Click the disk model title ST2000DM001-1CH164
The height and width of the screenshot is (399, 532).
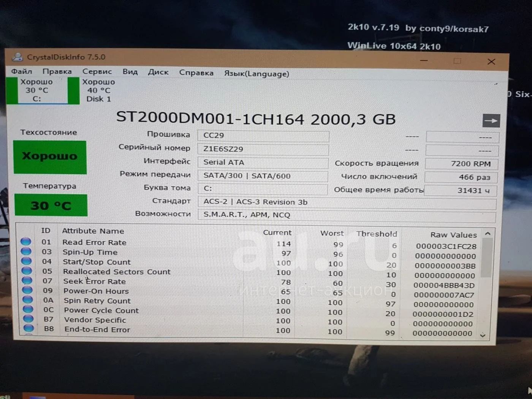point(210,118)
